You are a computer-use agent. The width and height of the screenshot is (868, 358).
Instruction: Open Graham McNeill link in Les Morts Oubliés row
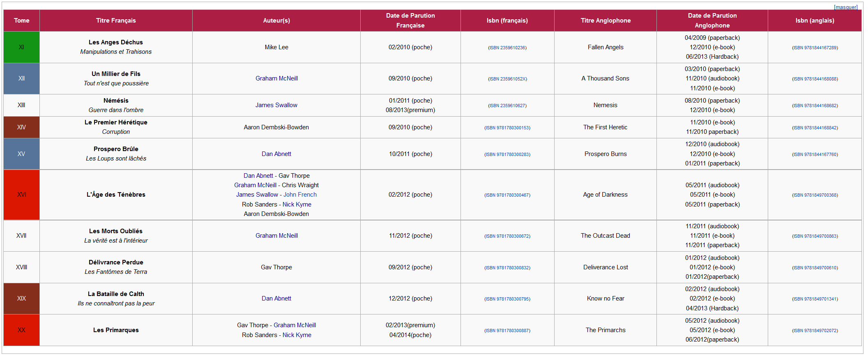point(276,236)
